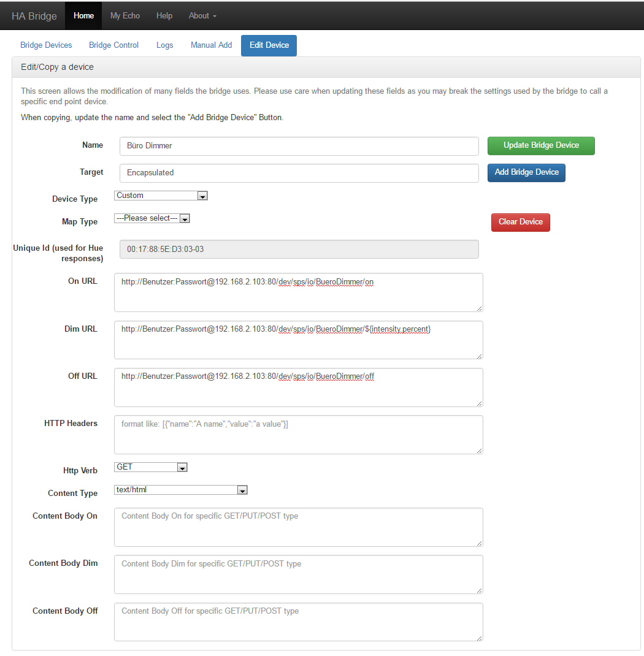Grab the Off URL textarea resize handle
The height and width of the screenshot is (656, 644).
coord(480,403)
